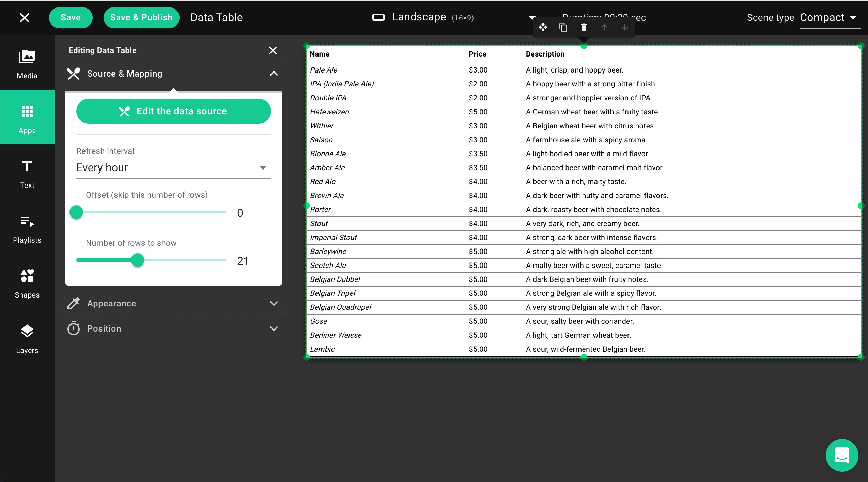
Task: Click the duplicate element icon
Action: 563,27
